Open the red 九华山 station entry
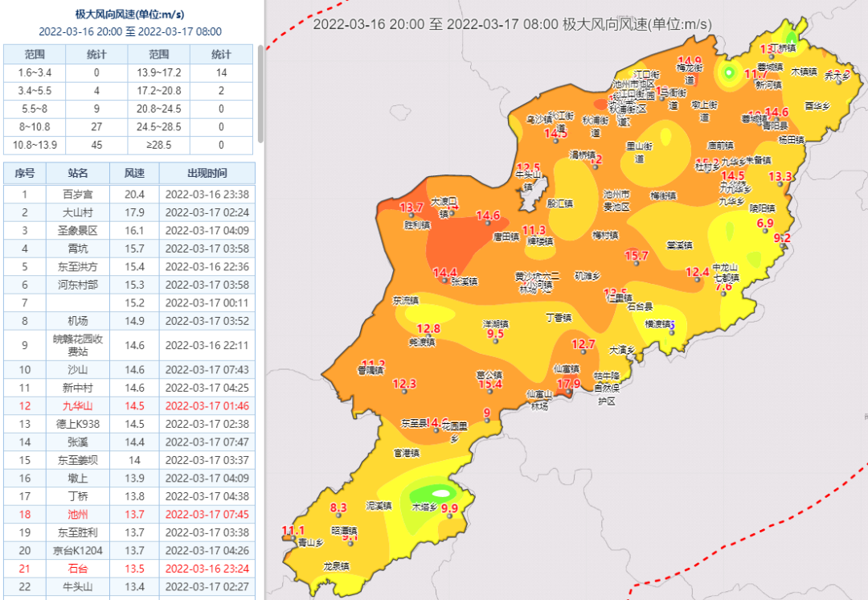The image size is (868, 600). pyautogui.click(x=78, y=405)
